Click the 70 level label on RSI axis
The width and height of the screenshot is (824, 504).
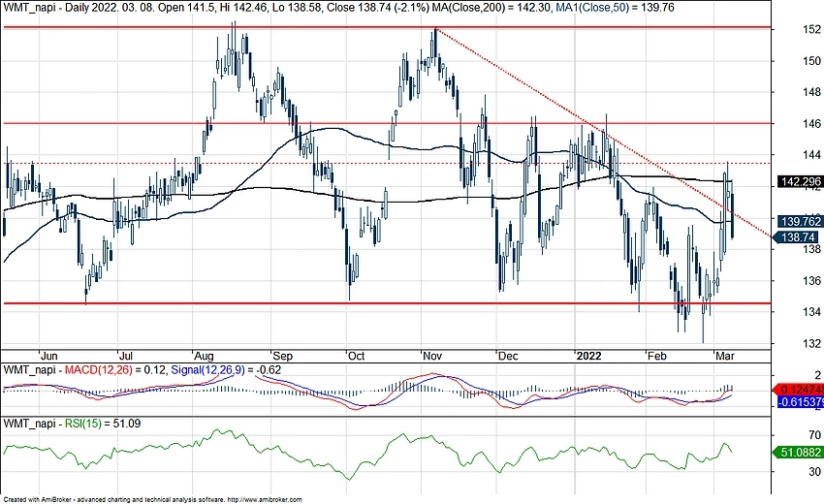click(814, 435)
